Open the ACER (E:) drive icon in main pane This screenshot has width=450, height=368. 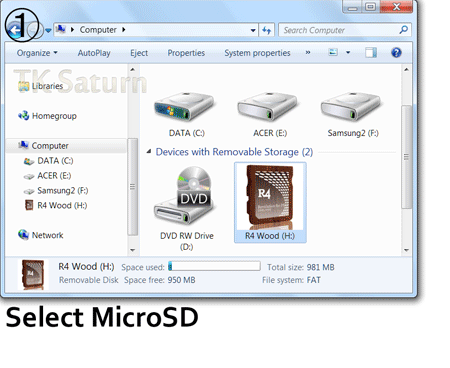click(x=268, y=107)
